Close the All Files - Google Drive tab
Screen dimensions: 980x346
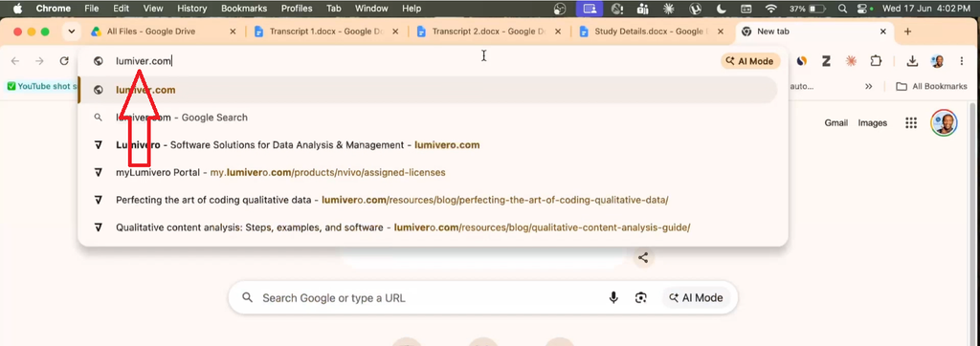[234, 32]
